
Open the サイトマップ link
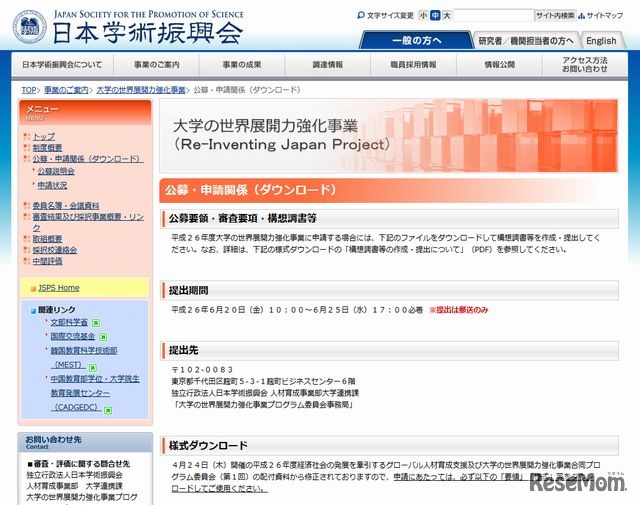pos(604,16)
